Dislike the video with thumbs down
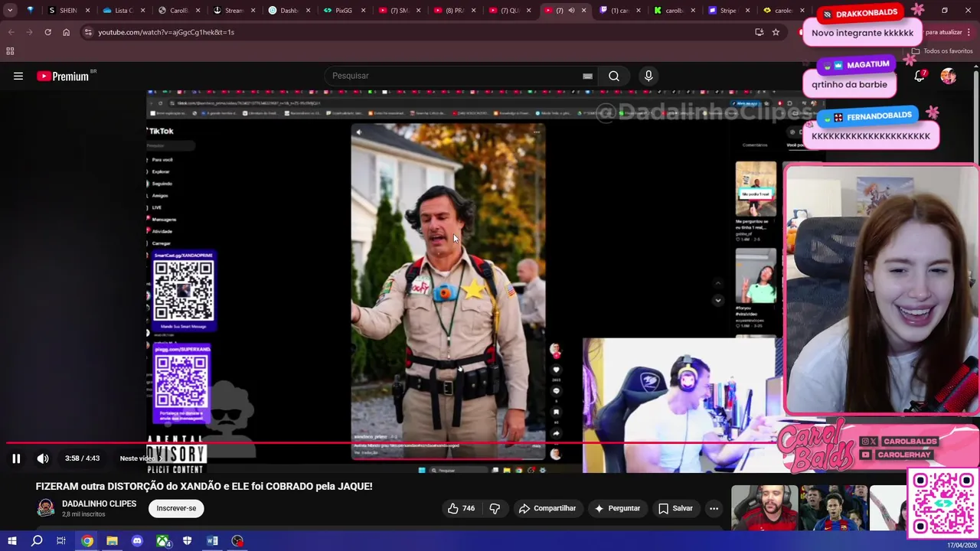The width and height of the screenshot is (980, 551). tap(495, 508)
